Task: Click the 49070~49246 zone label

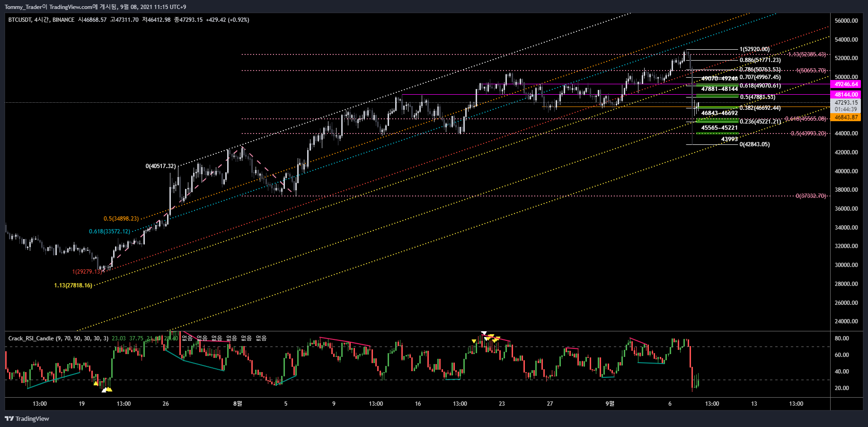Action: (x=719, y=79)
